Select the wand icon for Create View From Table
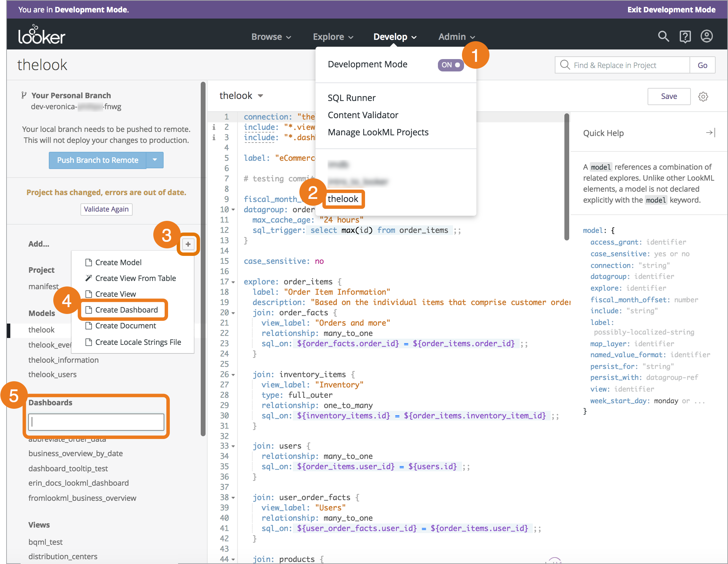The image size is (728, 564). point(89,278)
